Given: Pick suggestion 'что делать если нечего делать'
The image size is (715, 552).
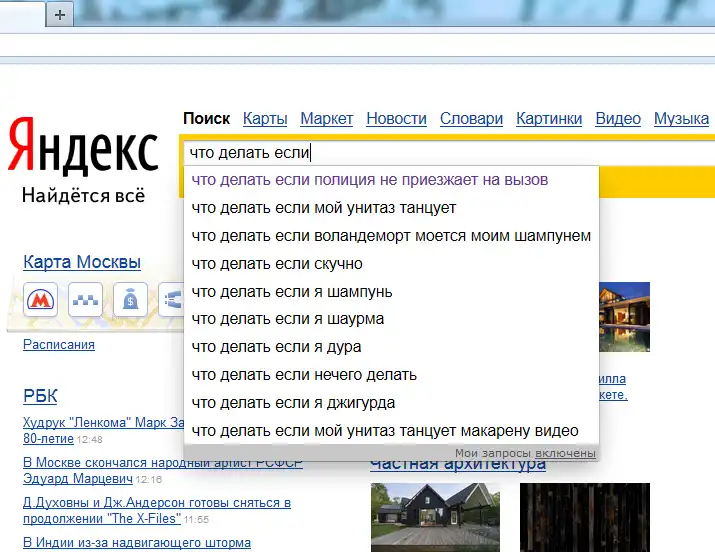Looking at the screenshot, I should [x=304, y=375].
